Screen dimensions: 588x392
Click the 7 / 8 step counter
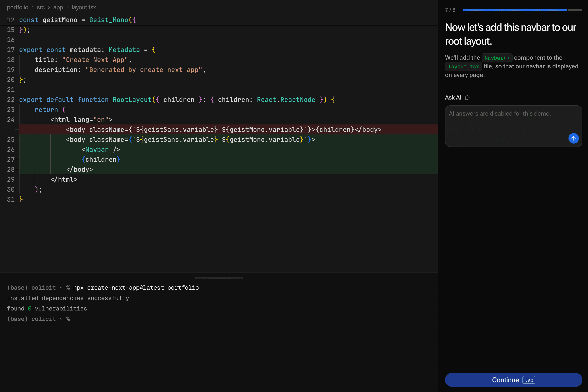click(x=450, y=10)
